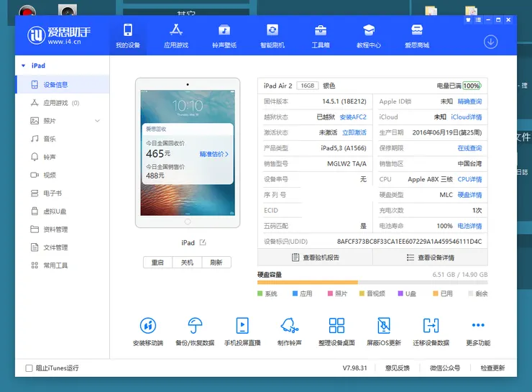This screenshot has height=392, width=532.
Task: Click the pink 照片 legend swatch
Action: (330, 293)
